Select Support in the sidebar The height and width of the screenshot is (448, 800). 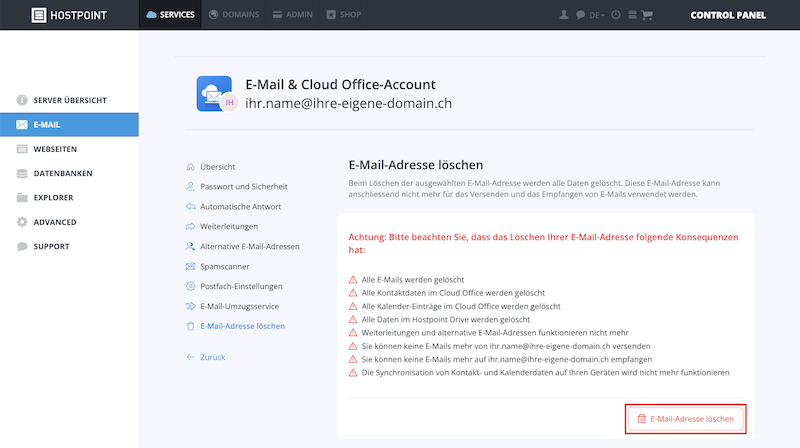[69, 246]
